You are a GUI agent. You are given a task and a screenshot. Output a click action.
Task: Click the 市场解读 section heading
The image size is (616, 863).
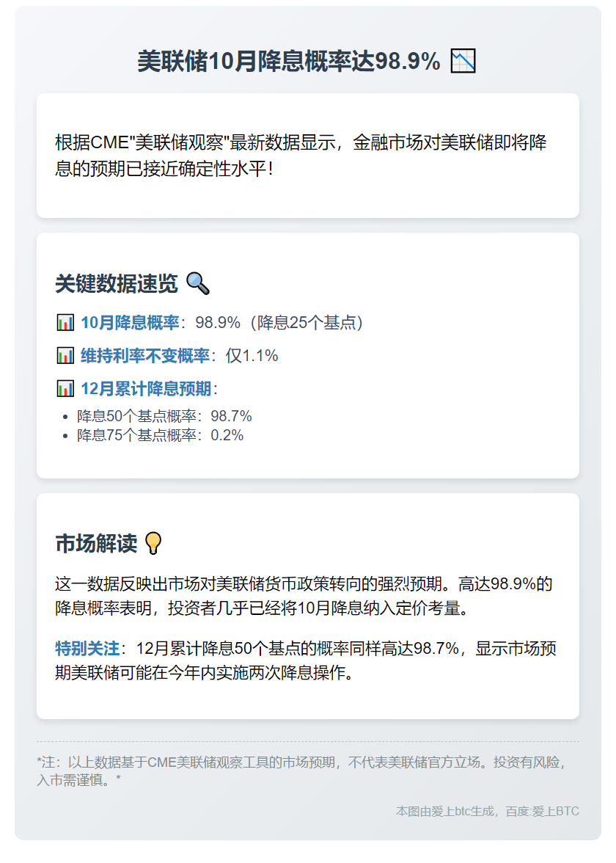[x=96, y=544]
